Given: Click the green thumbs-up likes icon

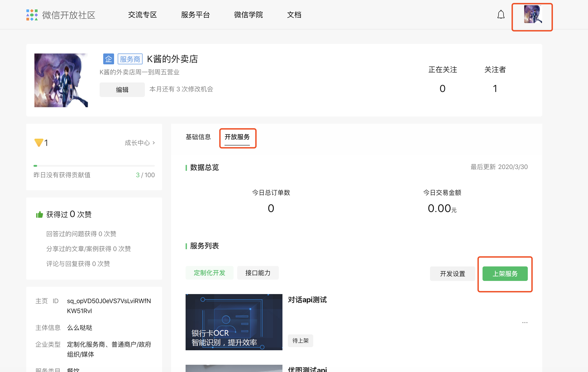Looking at the screenshot, I should tap(39, 214).
